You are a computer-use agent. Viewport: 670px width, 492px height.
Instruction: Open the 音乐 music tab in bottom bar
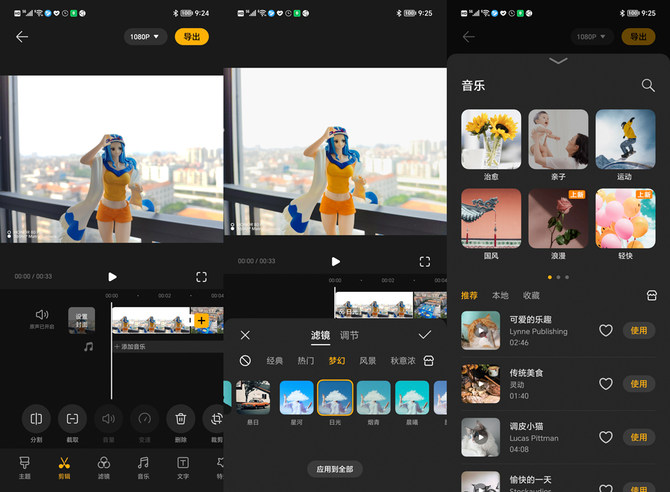point(144,467)
